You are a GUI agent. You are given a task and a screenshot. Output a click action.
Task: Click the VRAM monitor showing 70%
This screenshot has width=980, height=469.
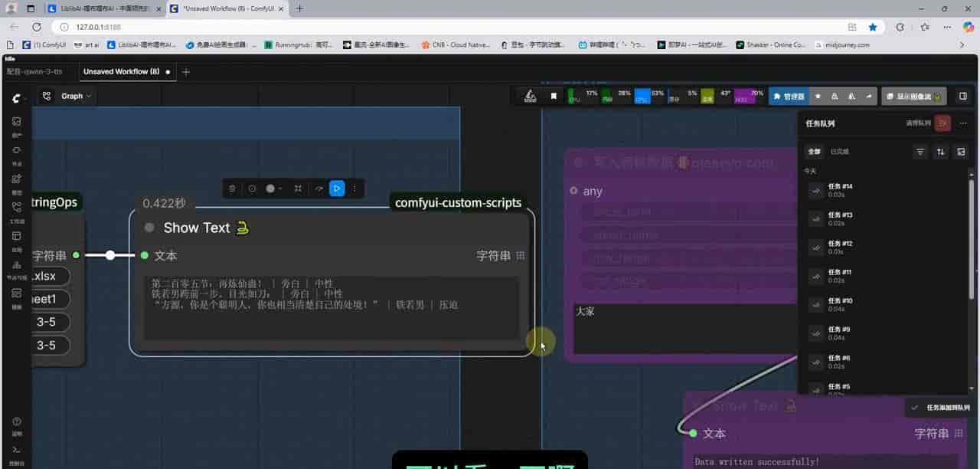(749, 97)
